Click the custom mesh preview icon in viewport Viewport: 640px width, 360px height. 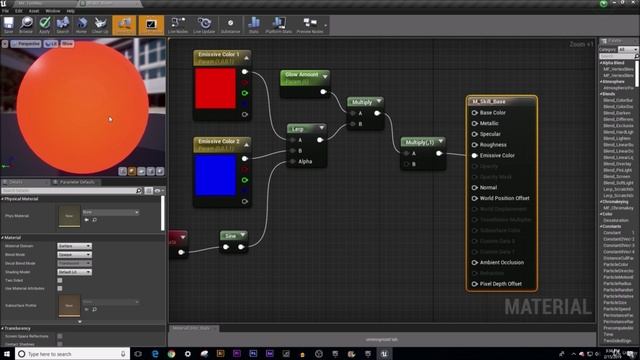[160, 171]
